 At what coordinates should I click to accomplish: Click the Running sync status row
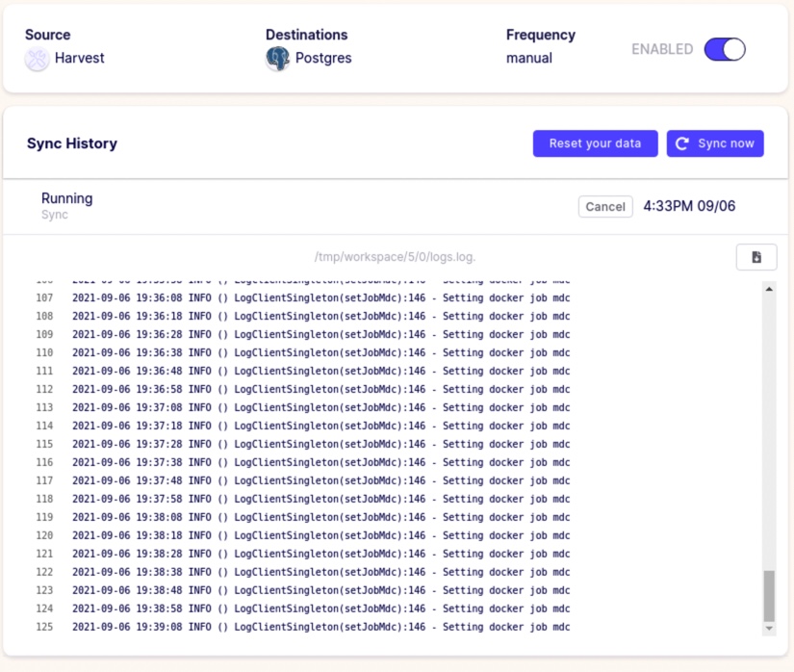coord(396,207)
